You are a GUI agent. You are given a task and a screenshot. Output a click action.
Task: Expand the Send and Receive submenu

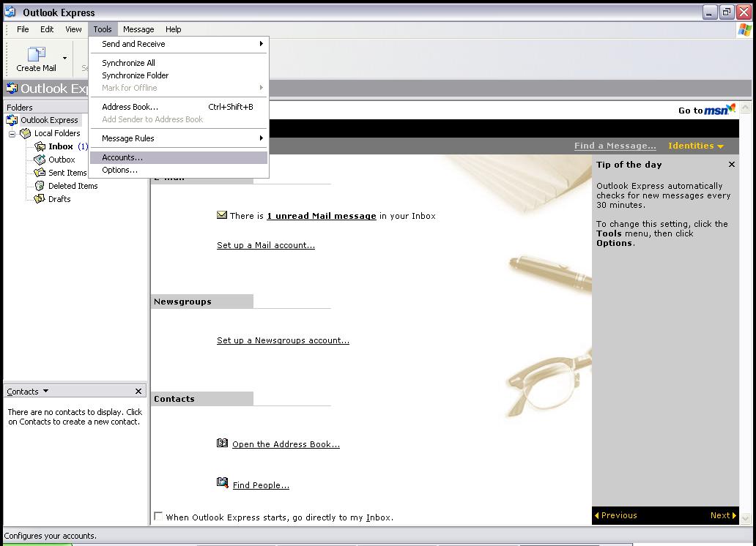pyautogui.click(x=179, y=44)
